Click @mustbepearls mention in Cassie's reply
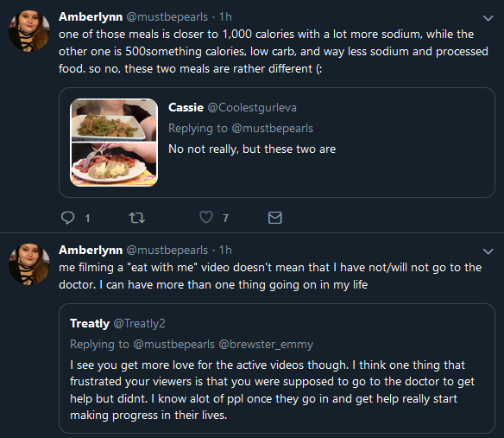 [272, 129]
